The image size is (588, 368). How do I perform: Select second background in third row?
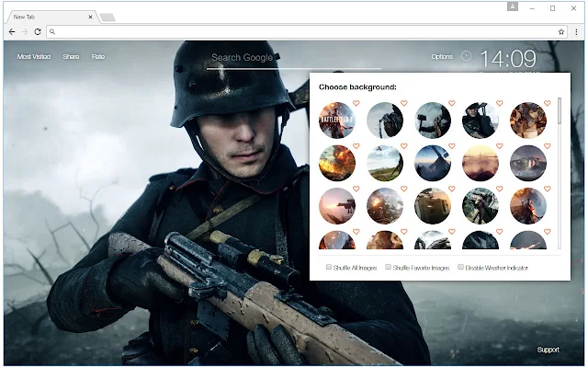385,206
